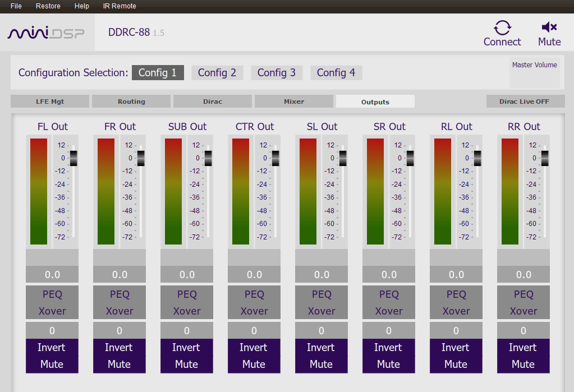This screenshot has width=574, height=392.
Task: Switch to the Routing tab
Action: point(131,102)
